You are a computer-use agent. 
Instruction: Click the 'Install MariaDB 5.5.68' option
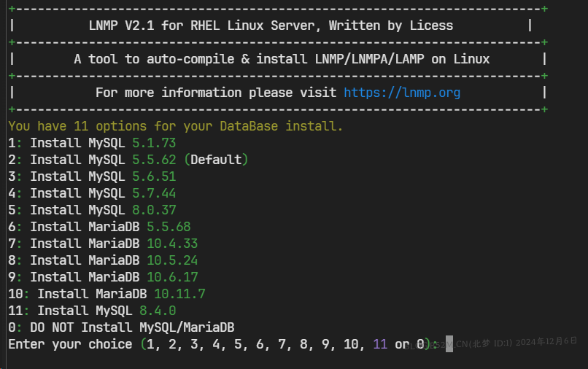coord(99,227)
